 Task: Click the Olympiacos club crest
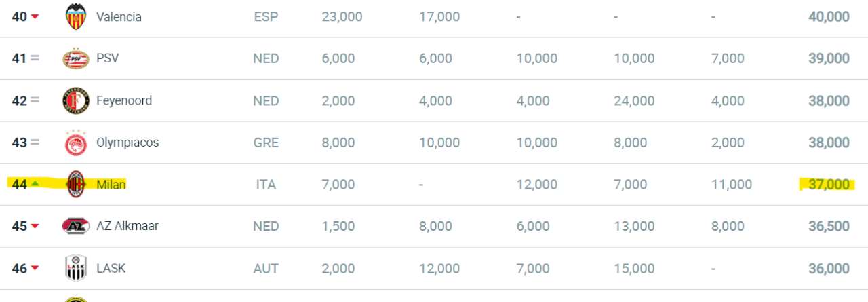[x=75, y=143]
